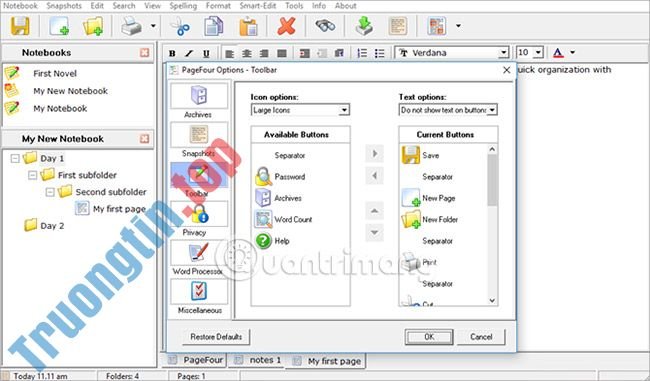This screenshot has height=381, width=650.
Task: Apply bulleted list formatting
Action: coord(379,53)
